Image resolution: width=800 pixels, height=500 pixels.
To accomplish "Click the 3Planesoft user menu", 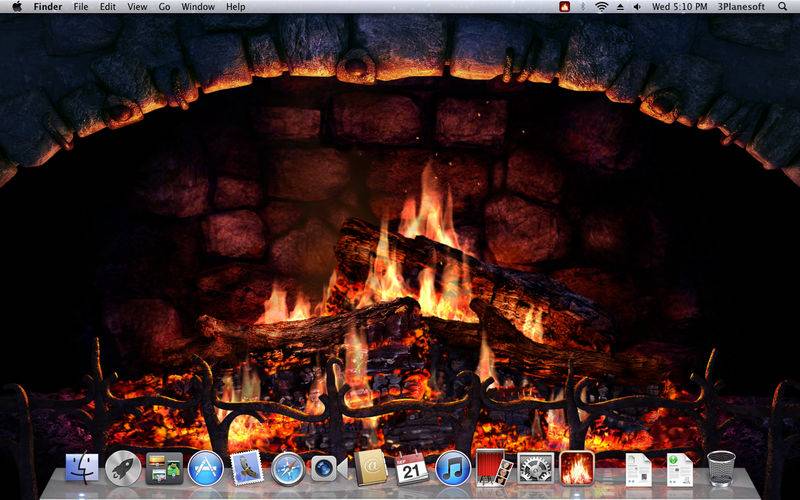I will [x=741, y=7].
